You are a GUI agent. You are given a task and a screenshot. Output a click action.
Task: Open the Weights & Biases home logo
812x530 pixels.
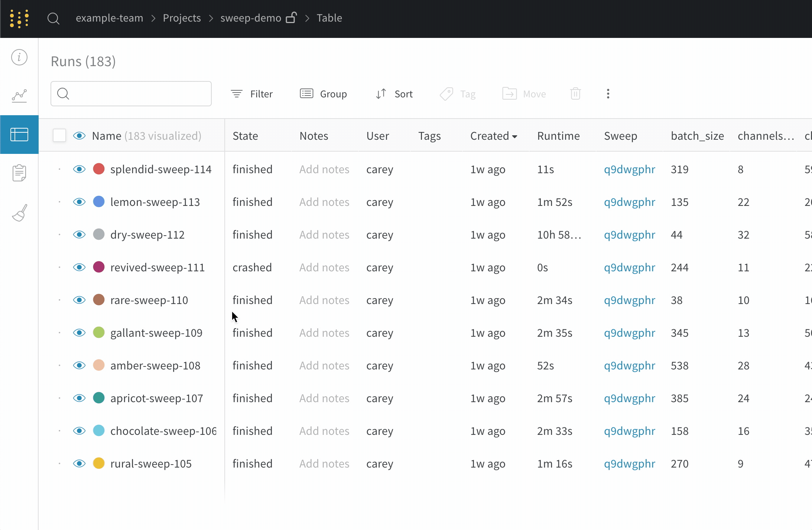19,19
